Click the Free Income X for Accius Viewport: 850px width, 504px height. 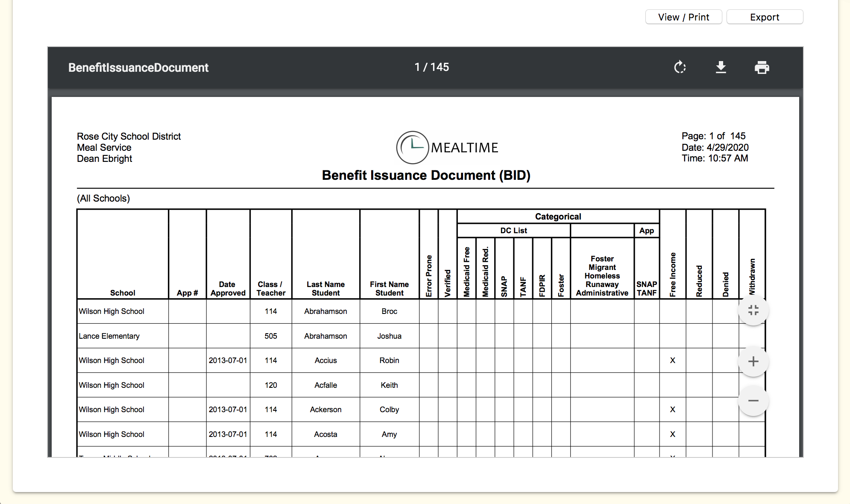click(x=672, y=360)
